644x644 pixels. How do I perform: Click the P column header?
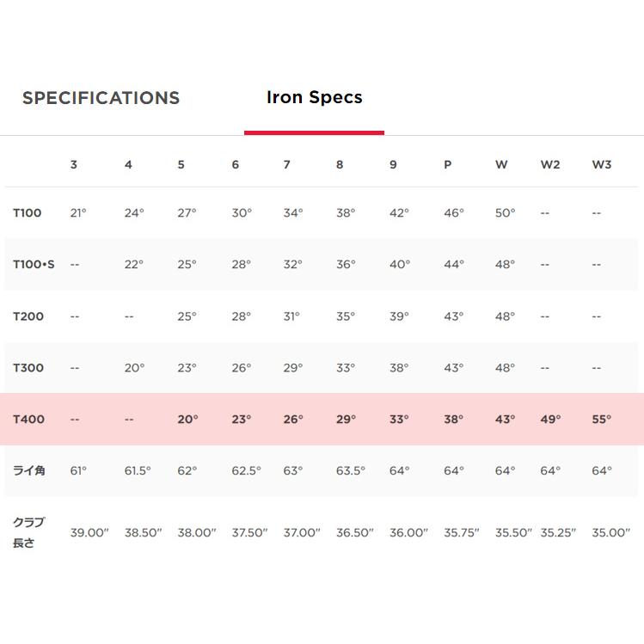pyautogui.click(x=447, y=164)
